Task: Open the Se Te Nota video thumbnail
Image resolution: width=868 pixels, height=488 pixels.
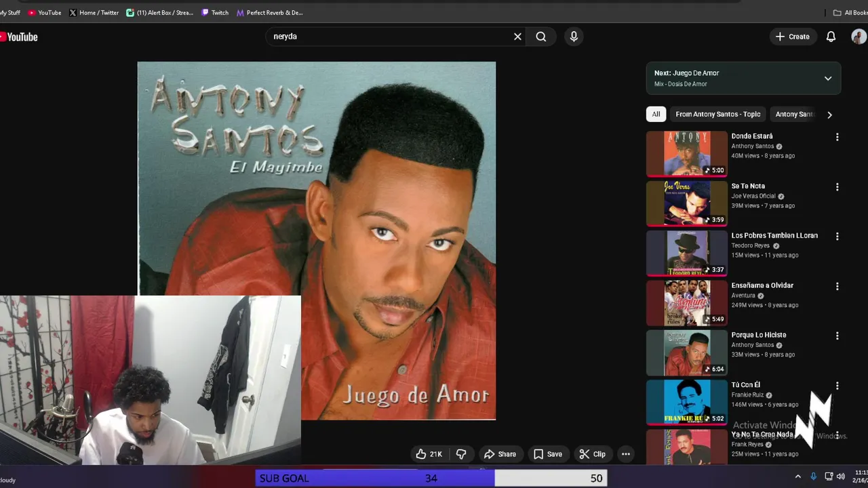Action: coord(686,203)
